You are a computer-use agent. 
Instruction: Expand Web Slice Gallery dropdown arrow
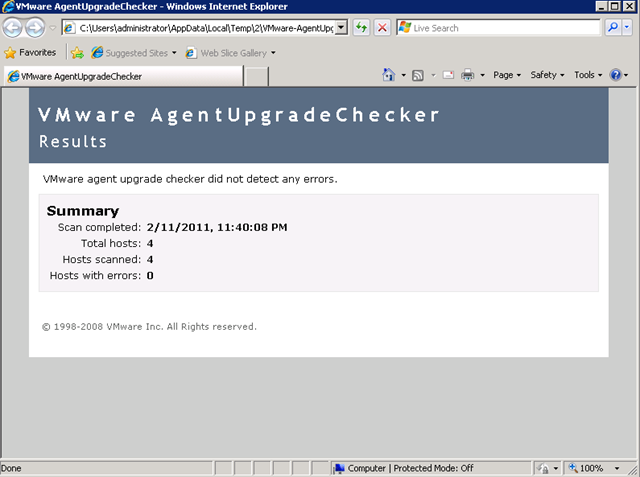tap(273, 53)
